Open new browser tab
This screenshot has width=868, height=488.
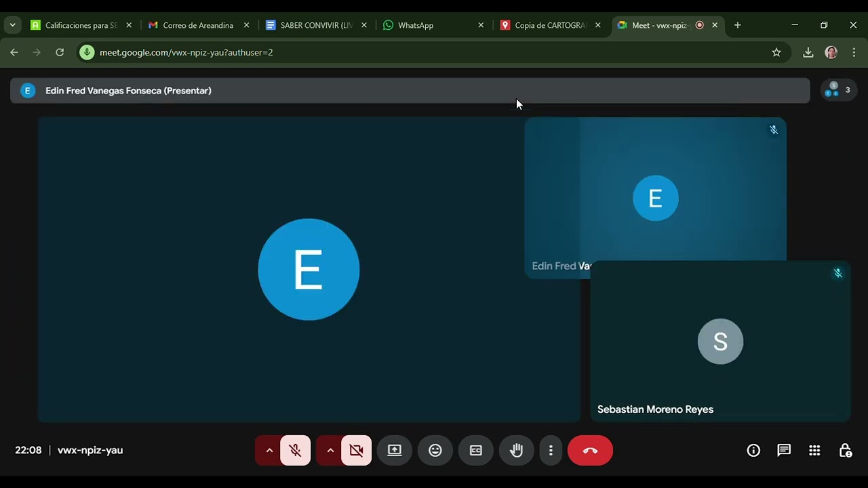coord(737,25)
